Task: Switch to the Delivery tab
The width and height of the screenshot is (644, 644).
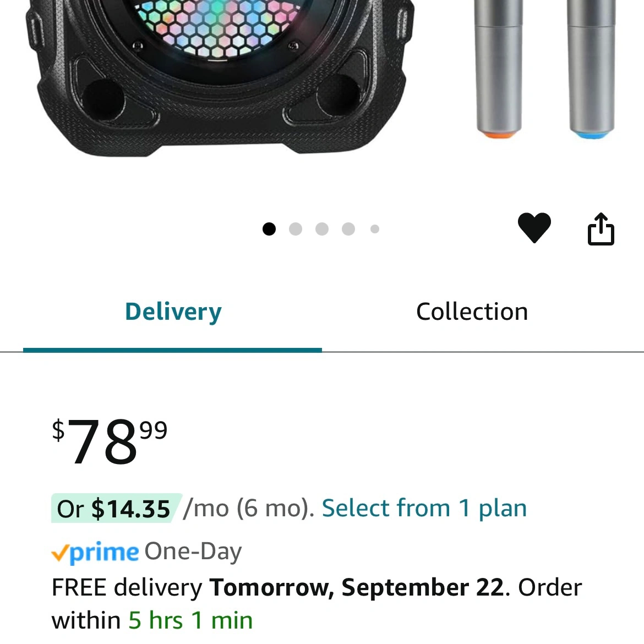Action: click(x=173, y=312)
